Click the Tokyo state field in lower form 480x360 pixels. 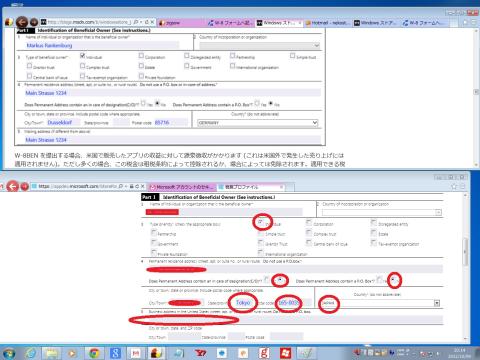[243, 303]
